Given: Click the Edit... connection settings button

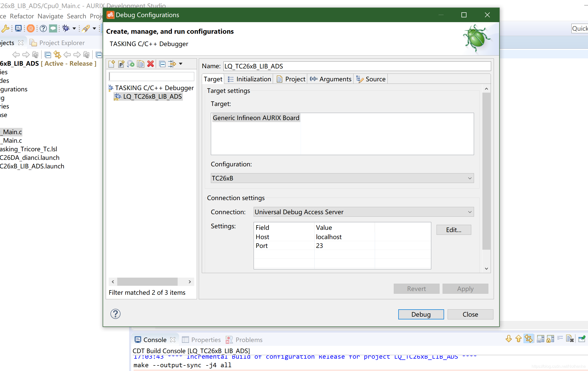Looking at the screenshot, I should coord(454,230).
